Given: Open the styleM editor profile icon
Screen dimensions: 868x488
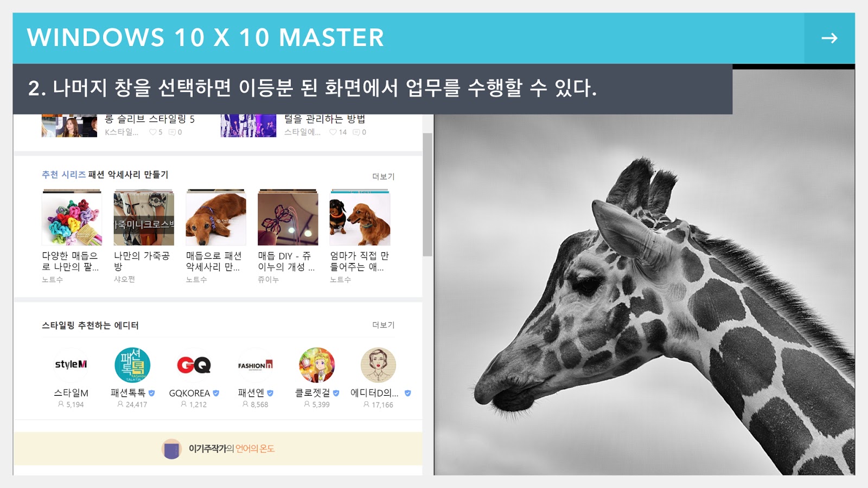Looking at the screenshot, I should click(x=71, y=365).
